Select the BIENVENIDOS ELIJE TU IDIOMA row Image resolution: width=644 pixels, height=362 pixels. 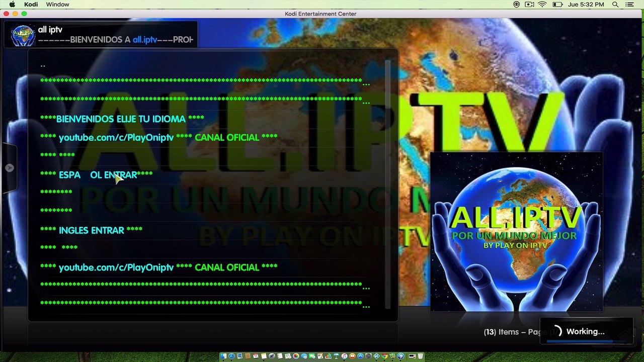click(x=122, y=119)
